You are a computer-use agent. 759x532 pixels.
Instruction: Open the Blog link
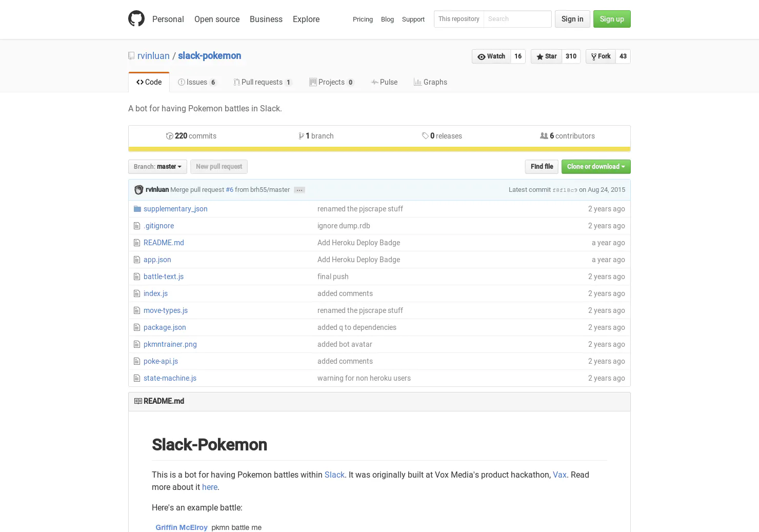coord(387,19)
